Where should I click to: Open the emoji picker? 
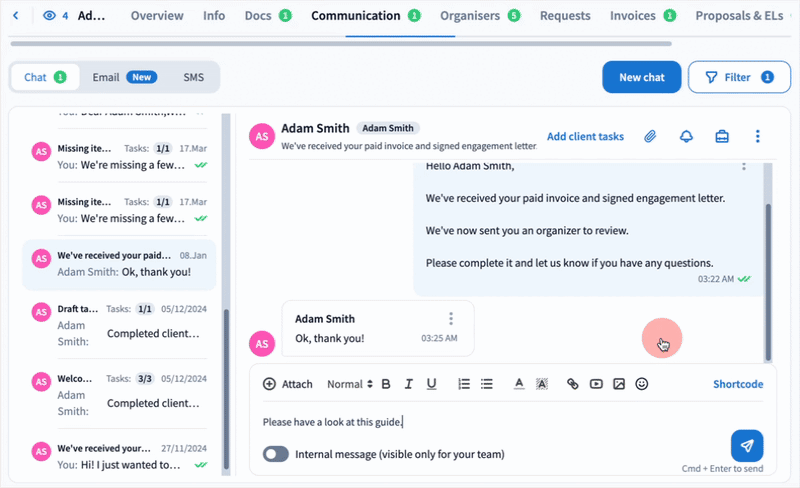click(x=642, y=384)
